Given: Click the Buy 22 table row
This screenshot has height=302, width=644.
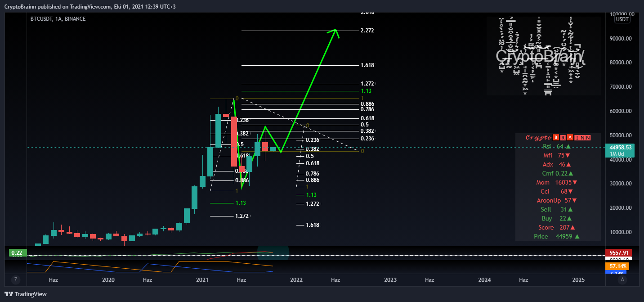Looking at the screenshot, I should point(558,218).
